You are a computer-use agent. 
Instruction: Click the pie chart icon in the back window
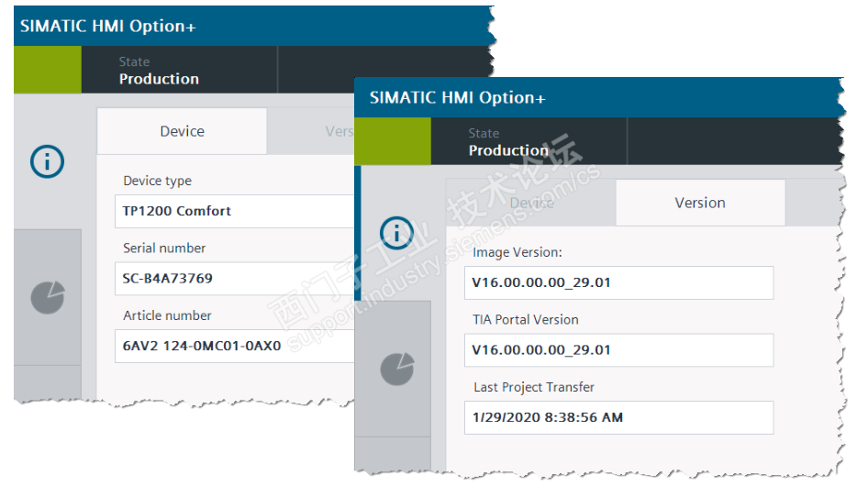pyautogui.click(x=48, y=298)
